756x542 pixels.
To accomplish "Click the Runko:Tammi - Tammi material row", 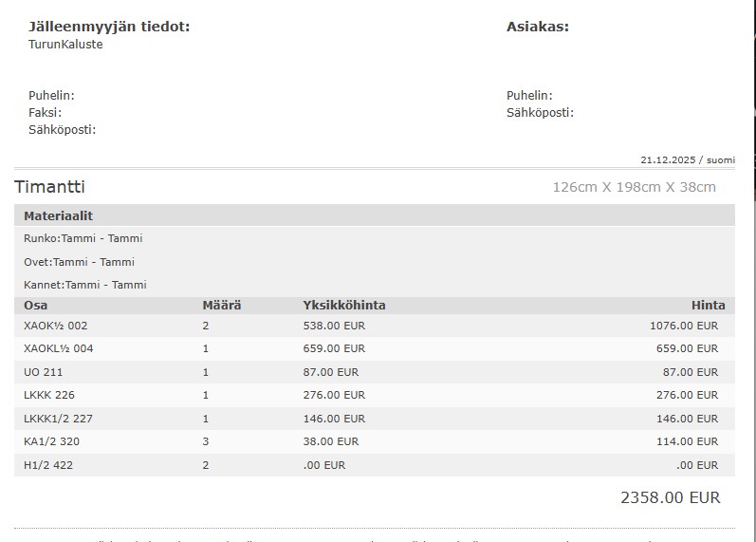I will [x=83, y=238].
